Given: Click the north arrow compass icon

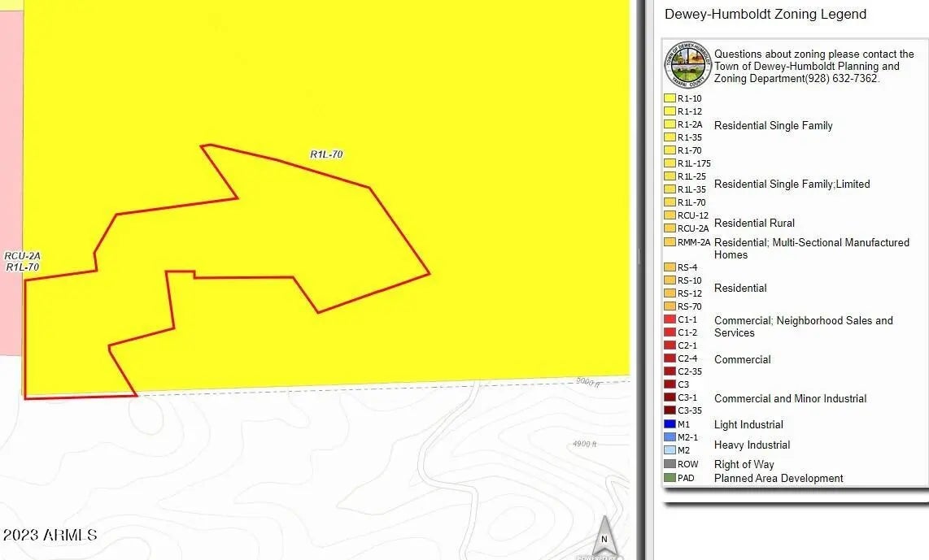Looking at the screenshot, I should 604,535.
